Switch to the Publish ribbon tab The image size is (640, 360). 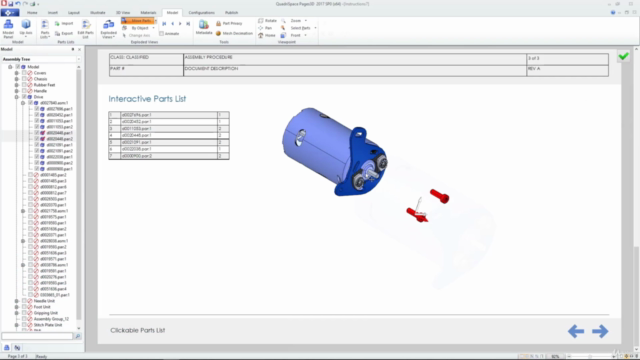point(231,13)
